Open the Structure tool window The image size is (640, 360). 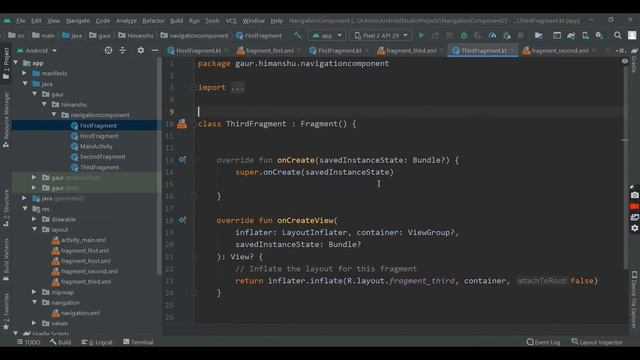coord(6,208)
